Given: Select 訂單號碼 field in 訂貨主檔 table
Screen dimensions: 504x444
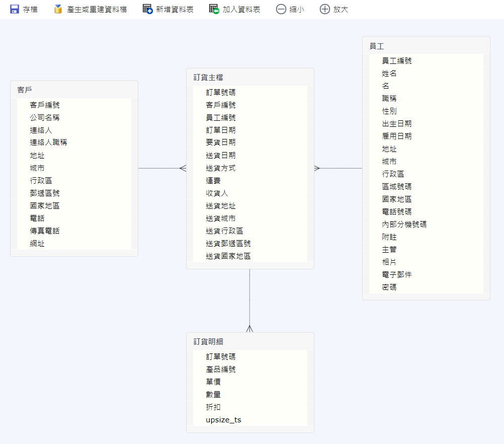Looking at the screenshot, I should tap(250, 92).
